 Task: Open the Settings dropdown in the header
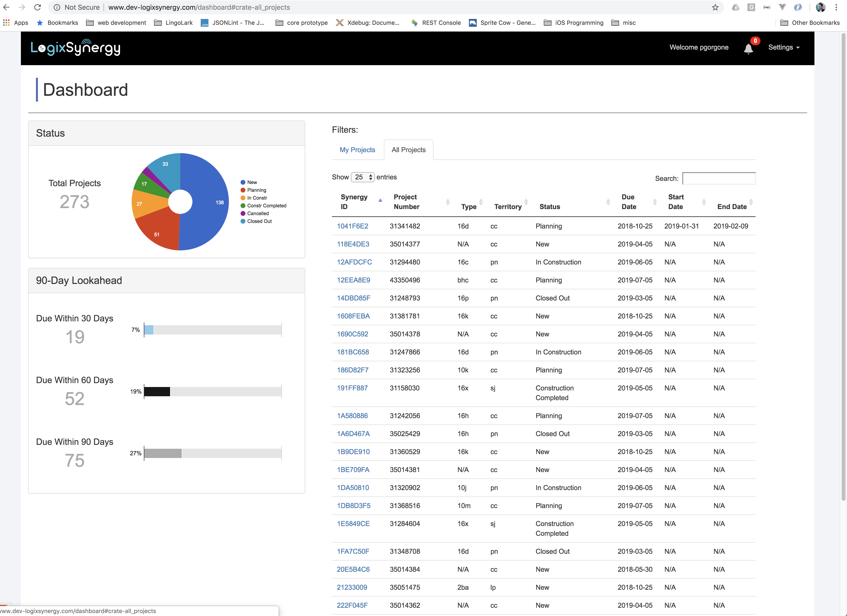[x=784, y=47]
